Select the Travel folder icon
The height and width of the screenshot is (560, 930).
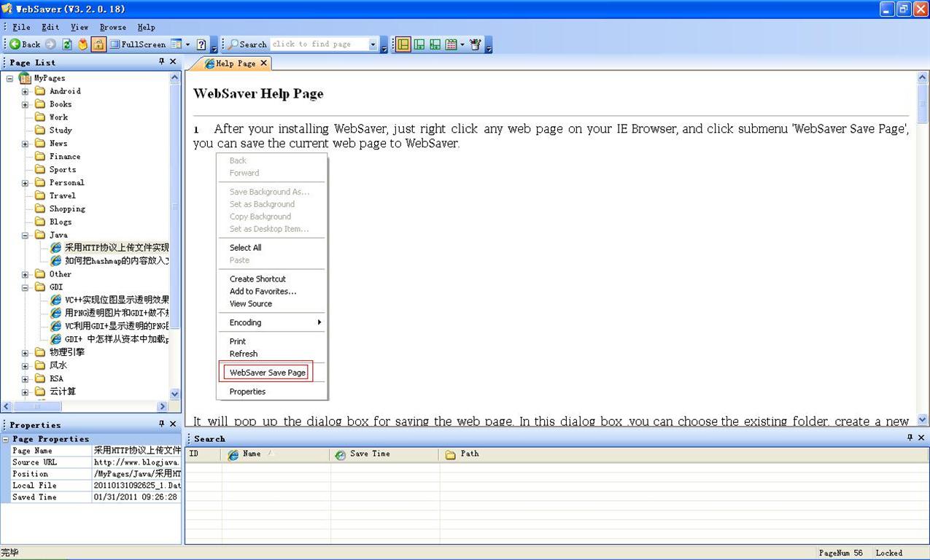point(40,196)
